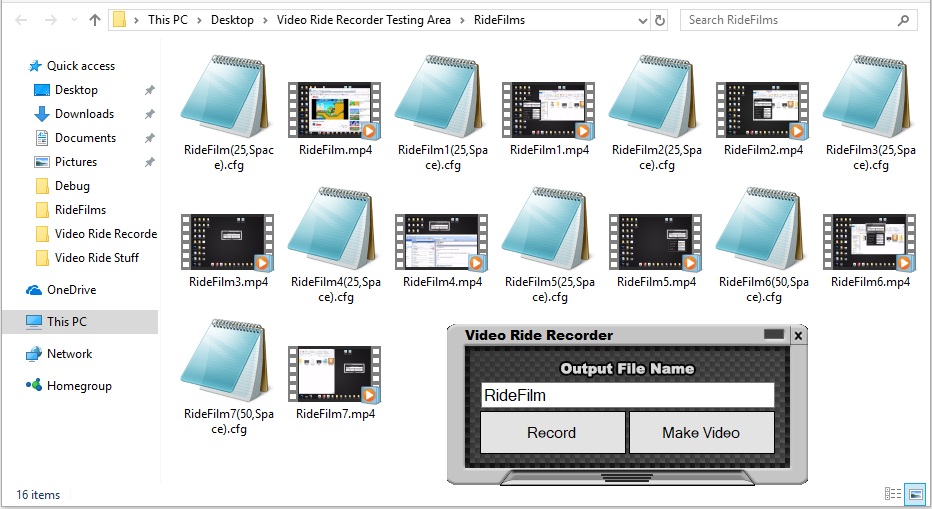Unpin Pictures using its pin icon
The image size is (932, 509).
[149, 162]
